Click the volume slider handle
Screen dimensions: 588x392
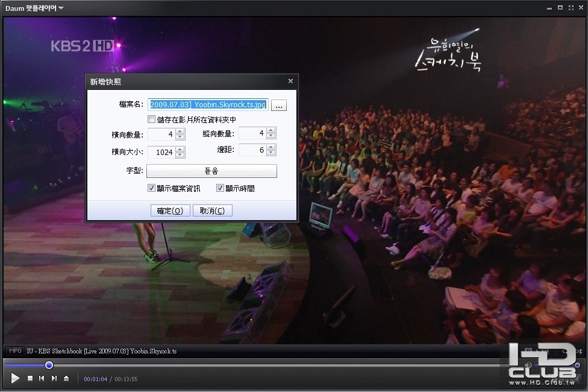click(577, 365)
